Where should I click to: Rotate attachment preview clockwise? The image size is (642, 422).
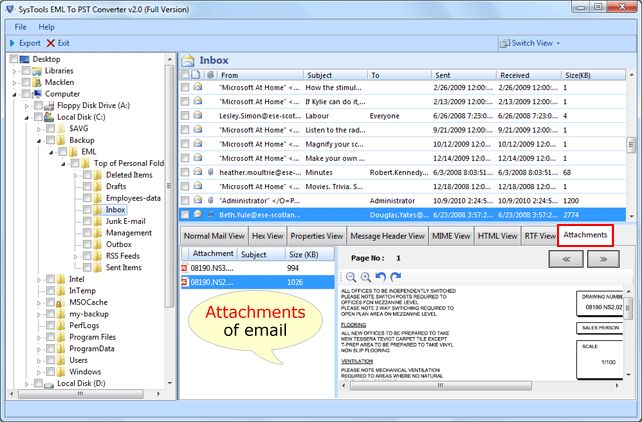pos(396,277)
